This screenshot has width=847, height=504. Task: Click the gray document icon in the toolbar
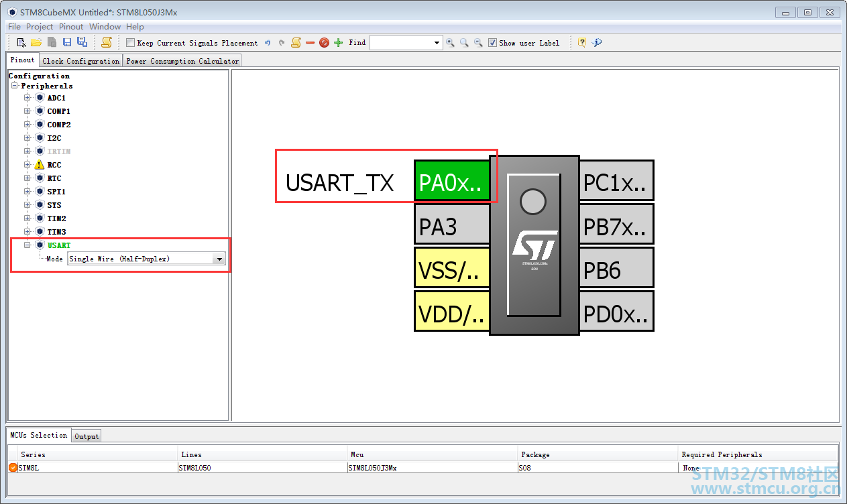pos(52,42)
